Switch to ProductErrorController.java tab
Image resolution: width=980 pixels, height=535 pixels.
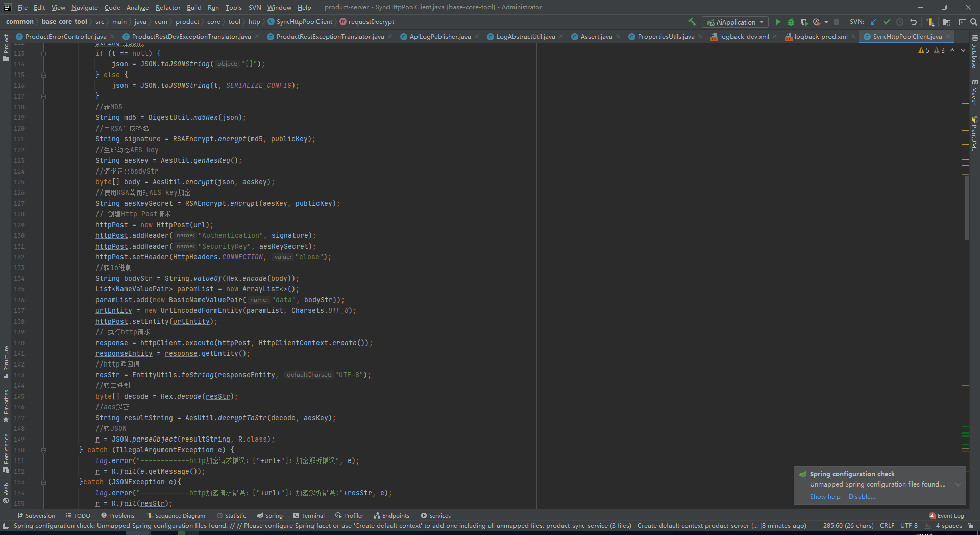click(x=65, y=36)
